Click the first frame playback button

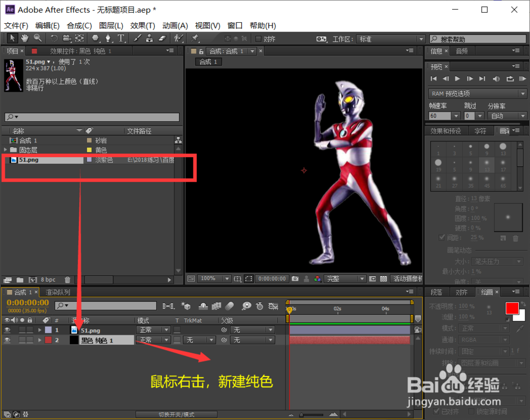434,79
